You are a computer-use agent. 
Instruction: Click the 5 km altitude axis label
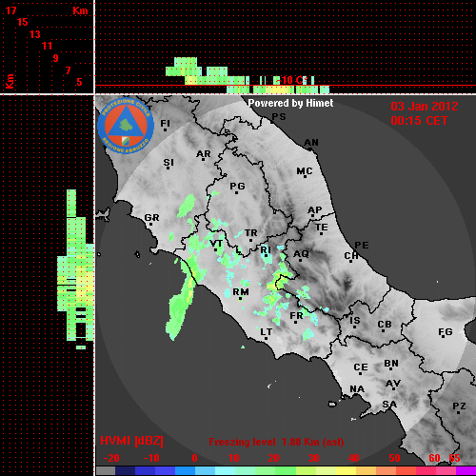point(79,82)
